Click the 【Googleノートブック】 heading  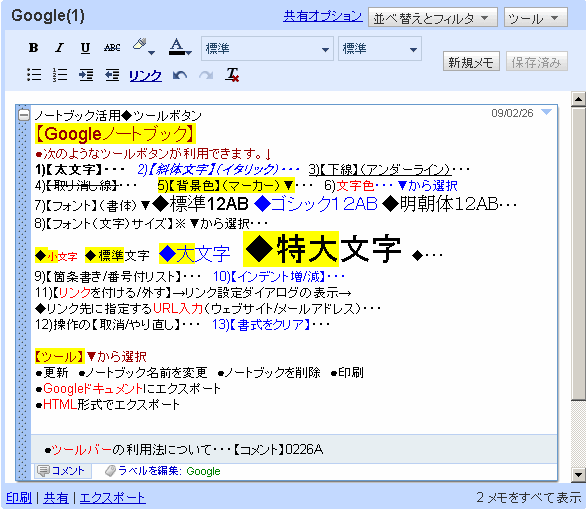pyautogui.click(x=115, y=133)
